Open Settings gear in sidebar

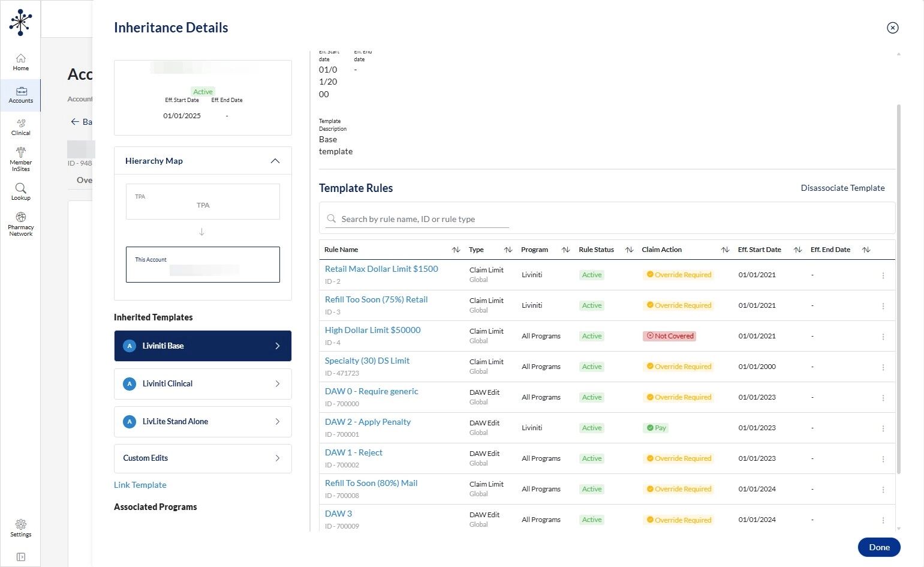(x=20, y=528)
